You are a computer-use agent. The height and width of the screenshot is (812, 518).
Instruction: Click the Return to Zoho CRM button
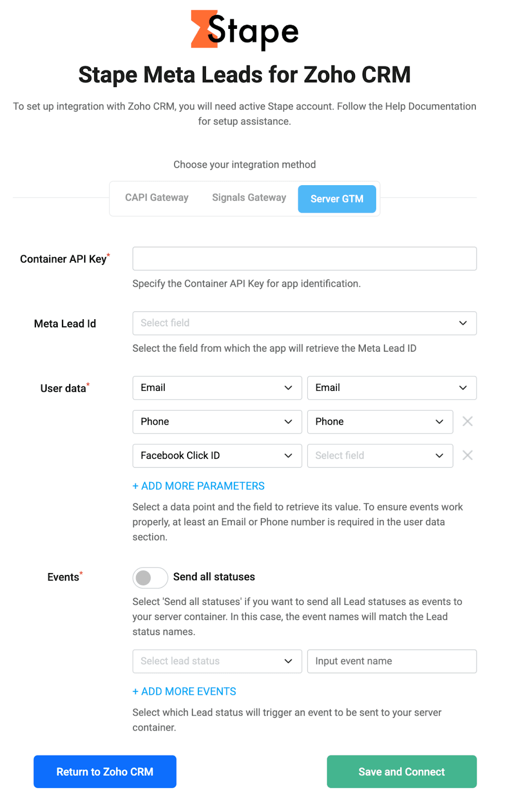click(x=105, y=771)
